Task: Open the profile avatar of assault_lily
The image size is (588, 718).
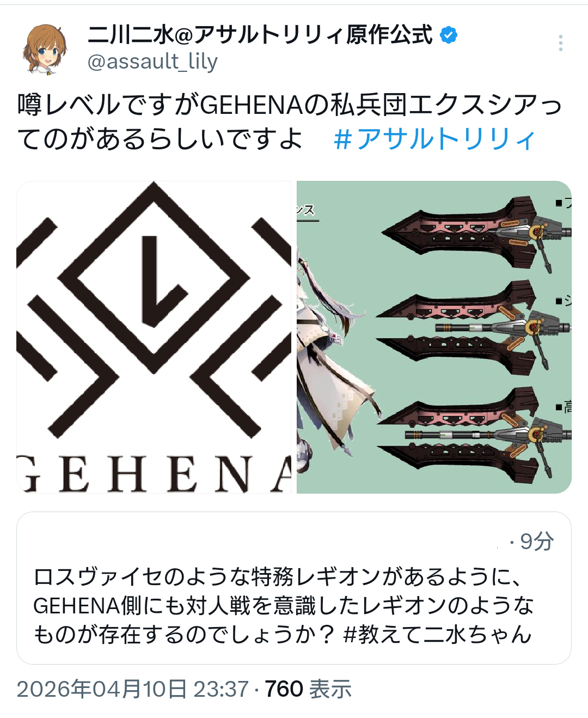Action: click(45, 49)
